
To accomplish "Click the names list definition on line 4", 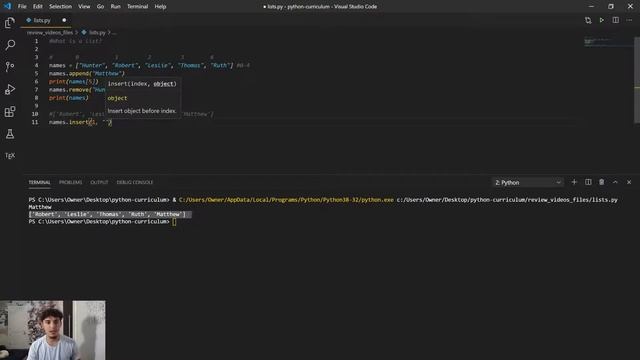I will (x=141, y=65).
